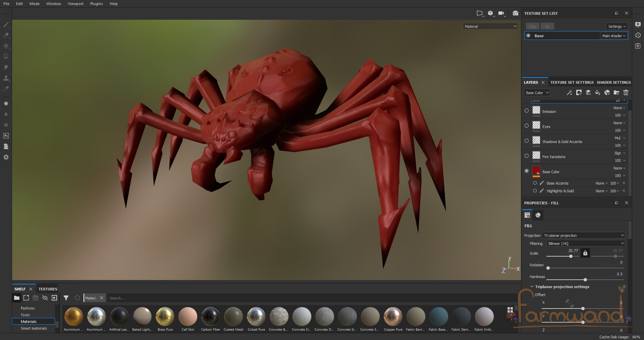The width and height of the screenshot is (644, 340).
Task: Change the Shadows & Gold Accents Mul blend mode
Action: coord(620,138)
